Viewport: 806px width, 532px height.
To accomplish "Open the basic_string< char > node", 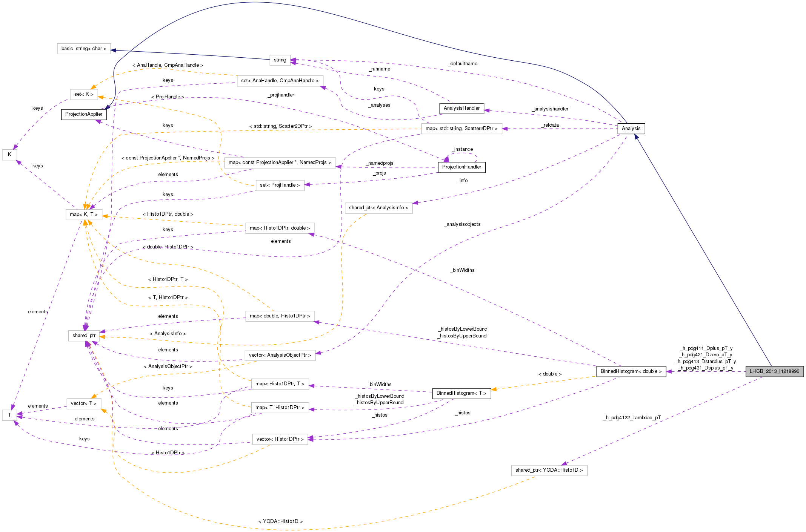I will click(84, 49).
